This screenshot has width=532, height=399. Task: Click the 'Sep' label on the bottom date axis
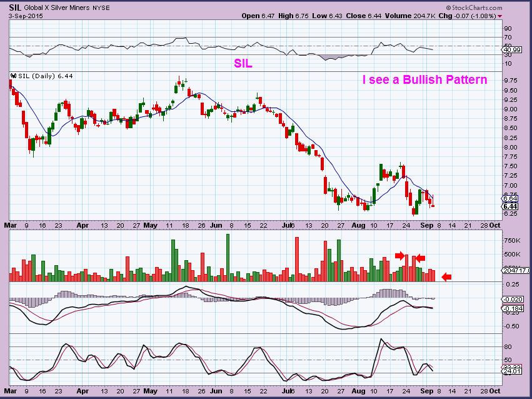click(x=427, y=391)
